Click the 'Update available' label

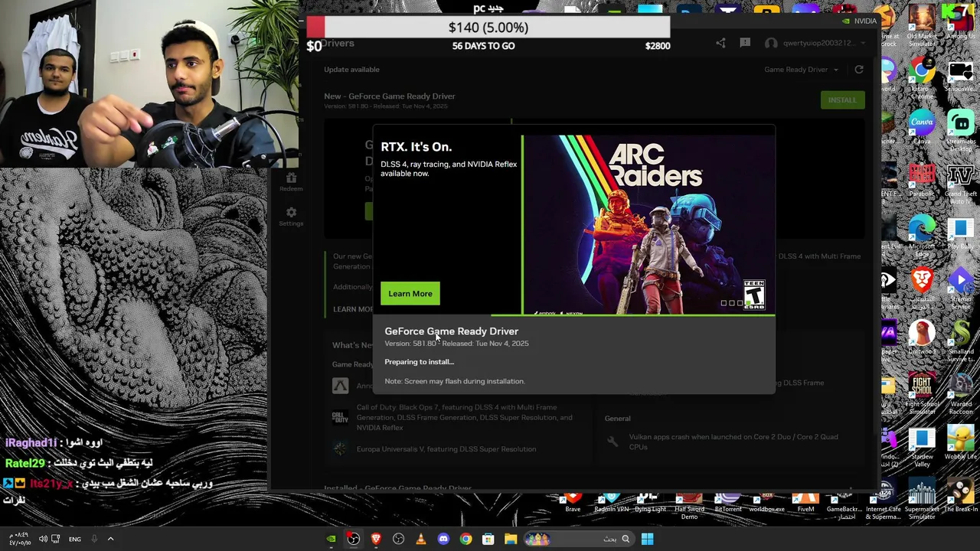(x=351, y=70)
